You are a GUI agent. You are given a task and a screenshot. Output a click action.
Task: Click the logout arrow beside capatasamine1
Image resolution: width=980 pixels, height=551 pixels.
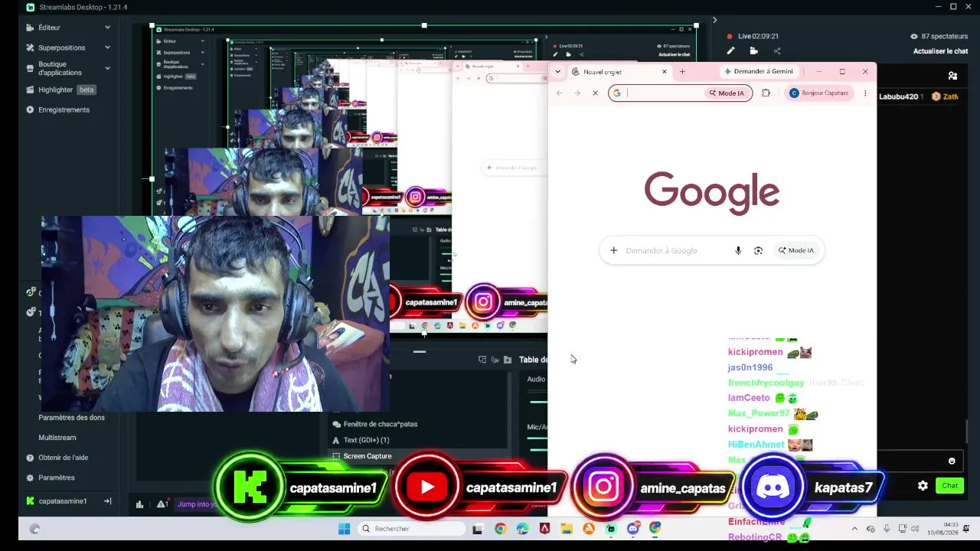pos(107,501)
